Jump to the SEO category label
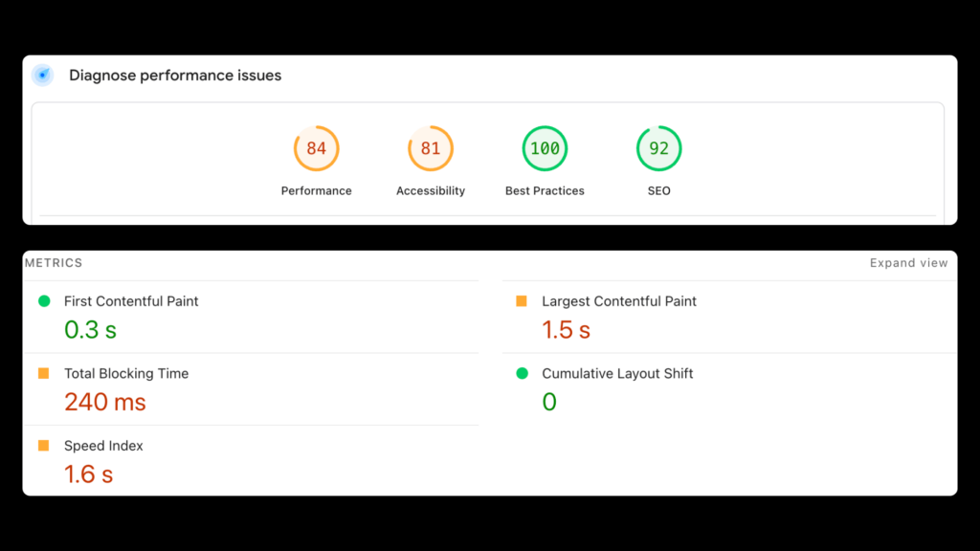This screenshot has width=980, height=551. pos(658,191)
